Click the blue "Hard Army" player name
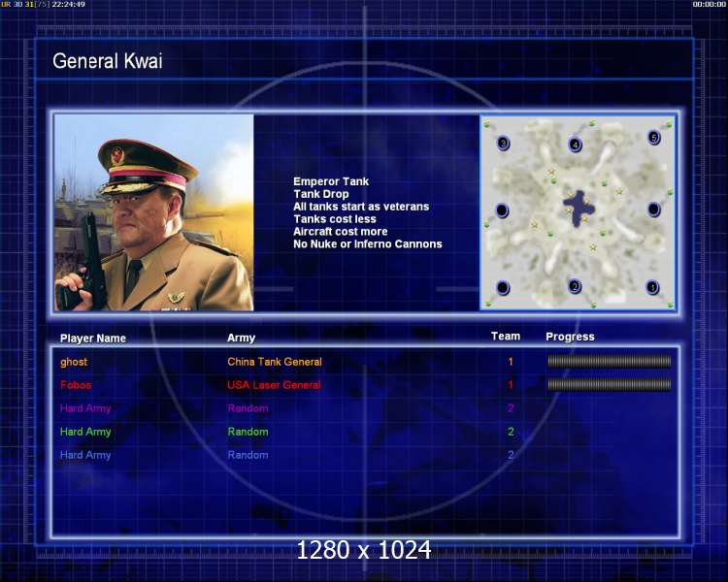 coord(85,455)
